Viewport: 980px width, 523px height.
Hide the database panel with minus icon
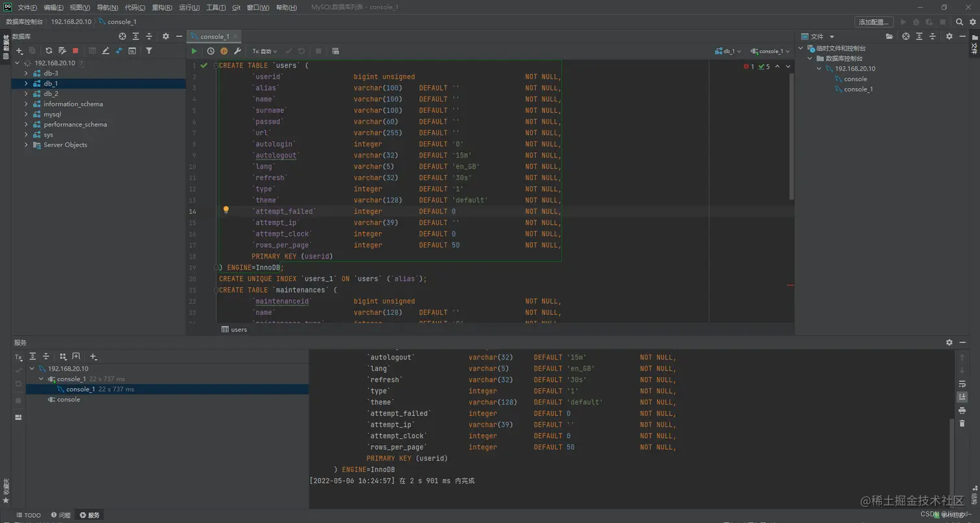[x=179, y=36]
